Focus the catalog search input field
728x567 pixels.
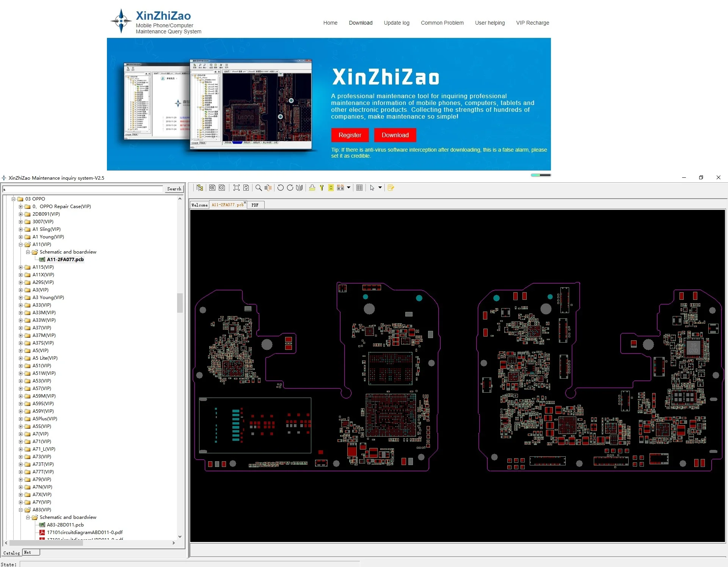(83, 189)
